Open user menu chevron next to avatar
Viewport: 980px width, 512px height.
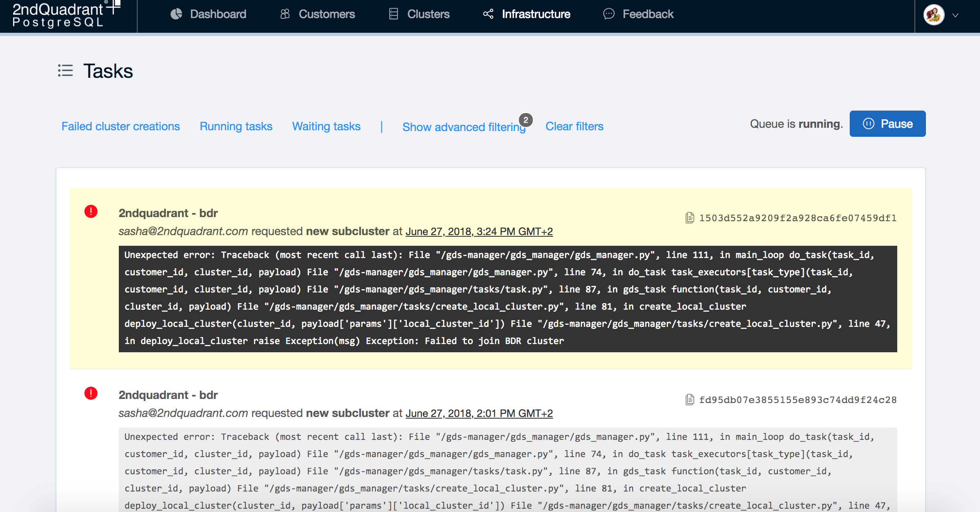955,16
